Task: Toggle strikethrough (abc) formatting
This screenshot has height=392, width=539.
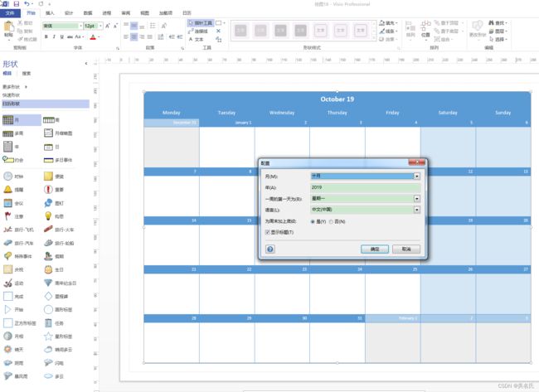Action: [x=70, y=36]
